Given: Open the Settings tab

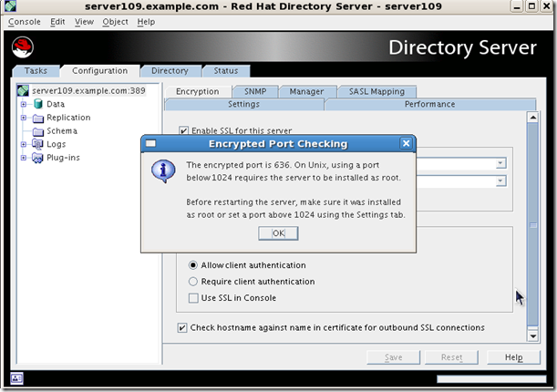Looking at the screenshot, I should 243,105.
